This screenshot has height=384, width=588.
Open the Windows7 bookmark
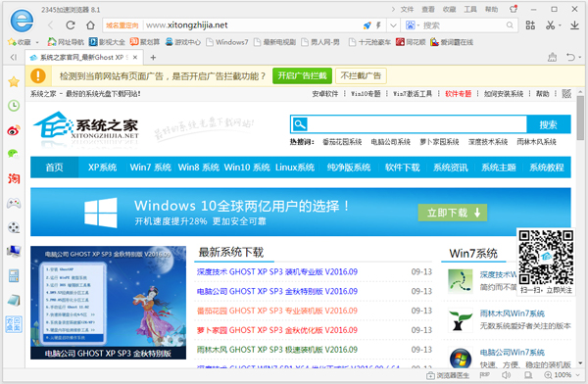tap(227, 42)
